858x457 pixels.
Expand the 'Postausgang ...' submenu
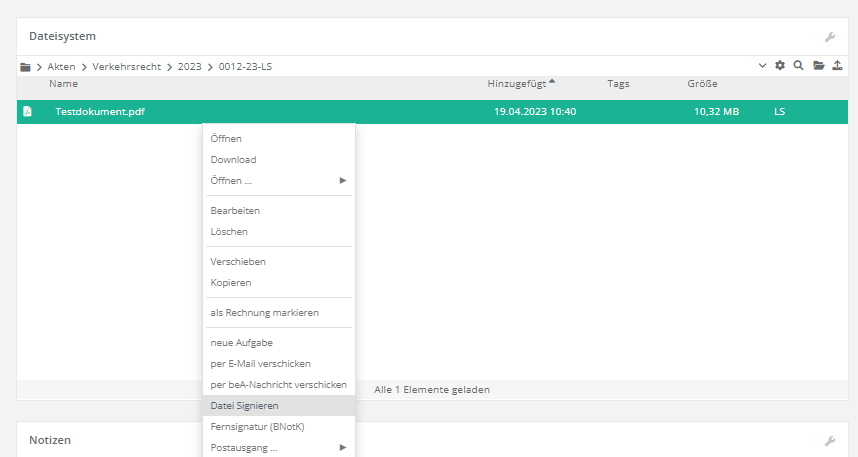[x=278, y=448]
